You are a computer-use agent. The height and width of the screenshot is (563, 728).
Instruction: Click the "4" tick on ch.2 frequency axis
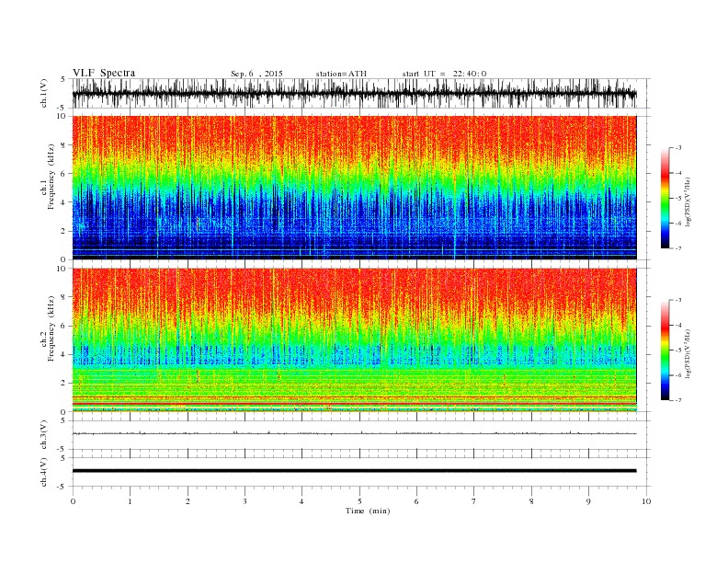pyautogui.click(x=63, y=354)
